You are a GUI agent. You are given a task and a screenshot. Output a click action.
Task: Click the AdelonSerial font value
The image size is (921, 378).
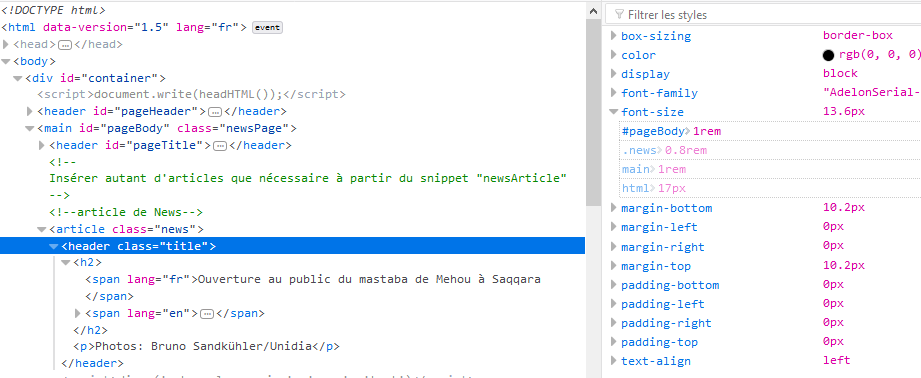click(872, 93)
